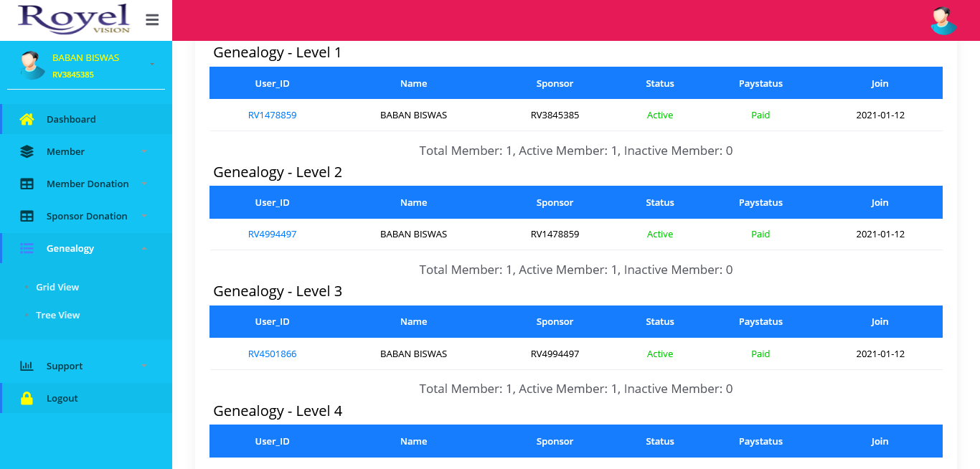Click the Member Donation table icon
This screenshot has width=980, height=469.
tap(27, 184)
